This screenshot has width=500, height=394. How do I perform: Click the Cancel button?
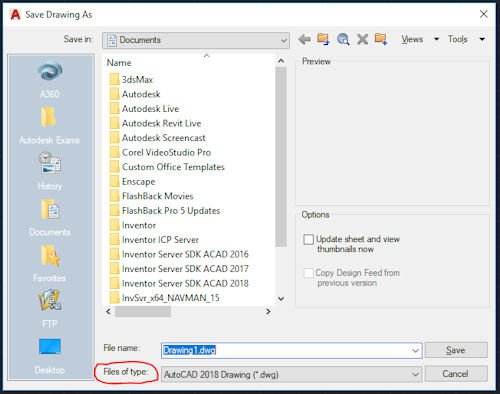tap(456, 374)
